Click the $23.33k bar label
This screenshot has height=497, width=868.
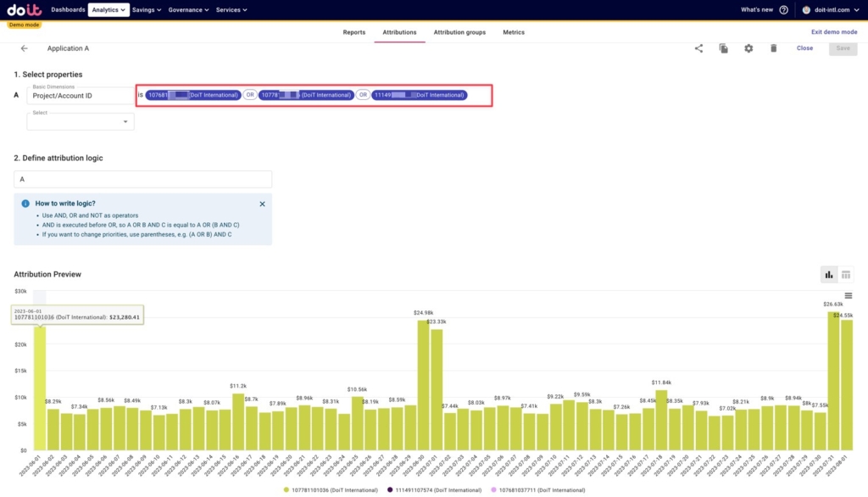pos(437,322)
